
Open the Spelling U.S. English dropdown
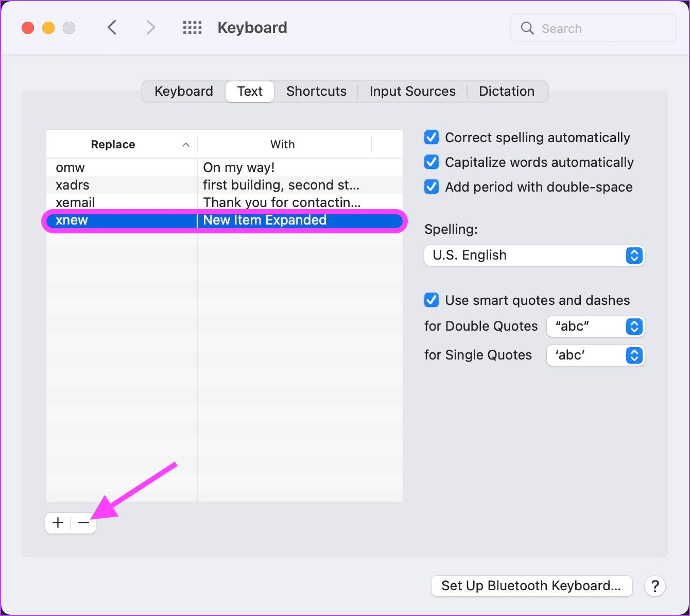point(534,255)
